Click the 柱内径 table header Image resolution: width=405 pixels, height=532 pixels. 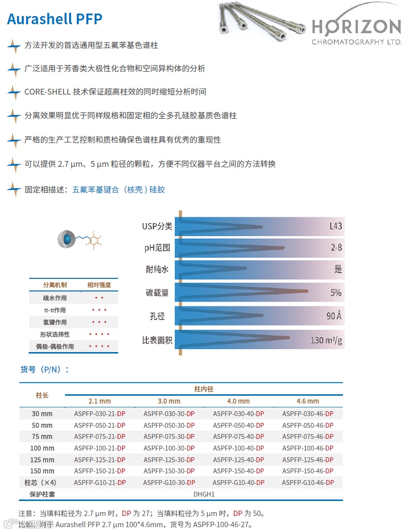pyautogui.click(x=203, y=389)
